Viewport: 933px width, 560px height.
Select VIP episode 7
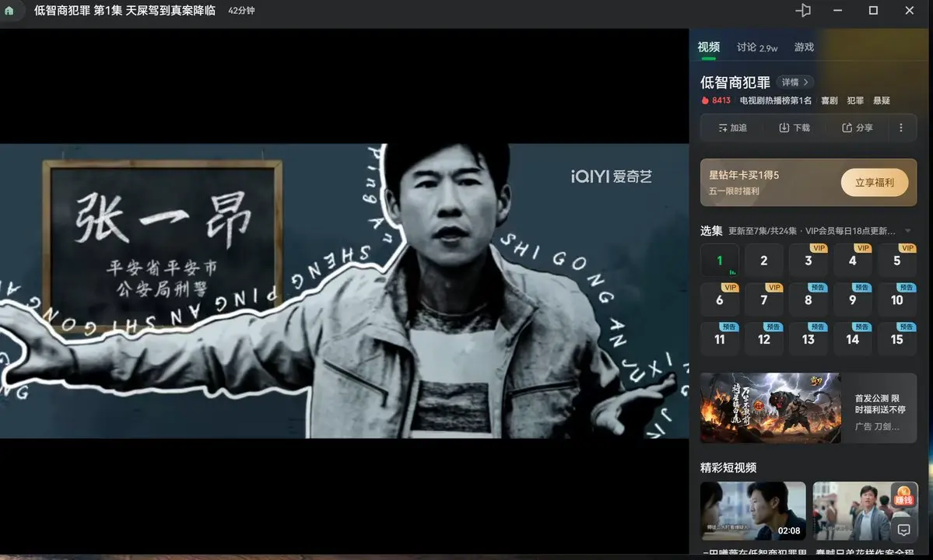(x=764, y=299)
